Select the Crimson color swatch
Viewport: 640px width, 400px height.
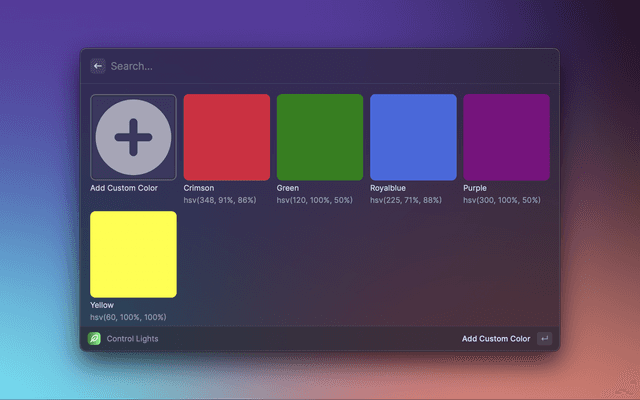coord(226,137)
